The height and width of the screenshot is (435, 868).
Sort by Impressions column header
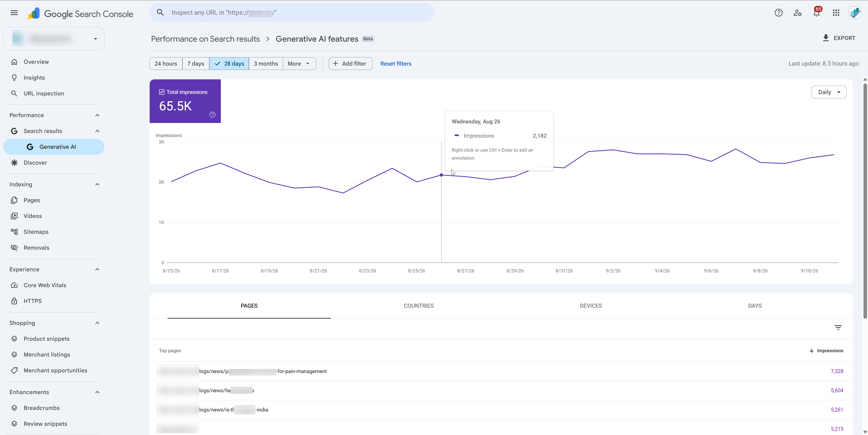[826, 351]
